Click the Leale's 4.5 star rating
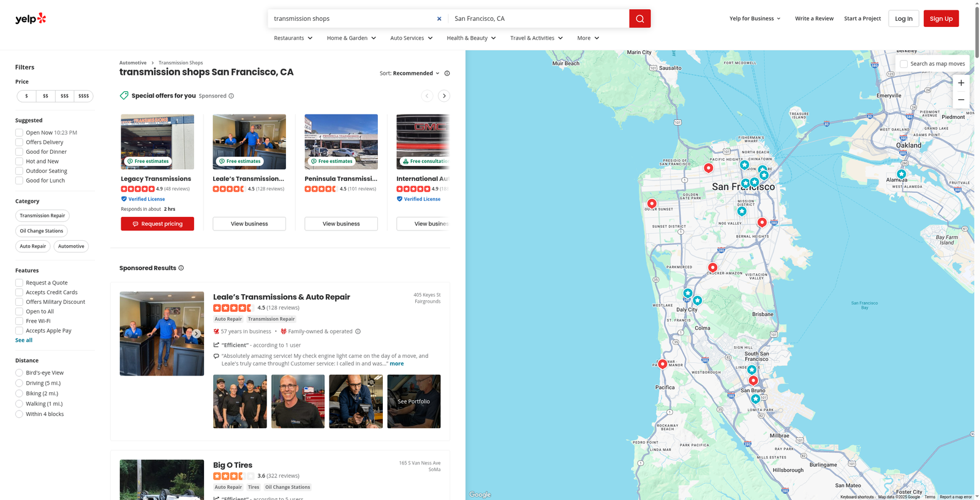The width and height of the screenshot is (980, 500). coord(233,308)
